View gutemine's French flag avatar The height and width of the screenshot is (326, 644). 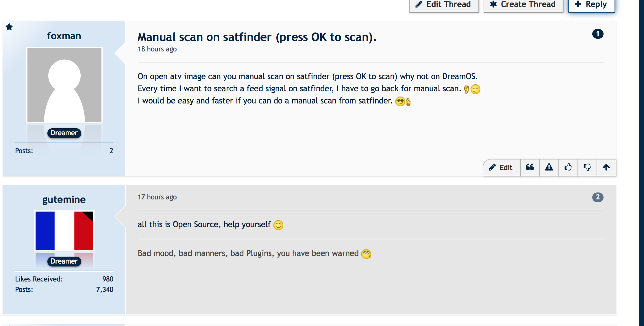tap(64, 231)
